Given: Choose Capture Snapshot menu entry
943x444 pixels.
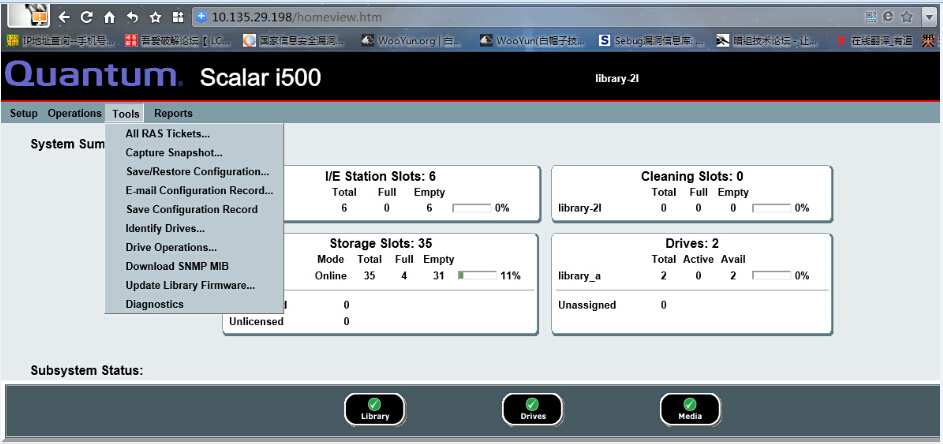Looking at the screenshot, I should pyautogui.click(x=174, y=153).
